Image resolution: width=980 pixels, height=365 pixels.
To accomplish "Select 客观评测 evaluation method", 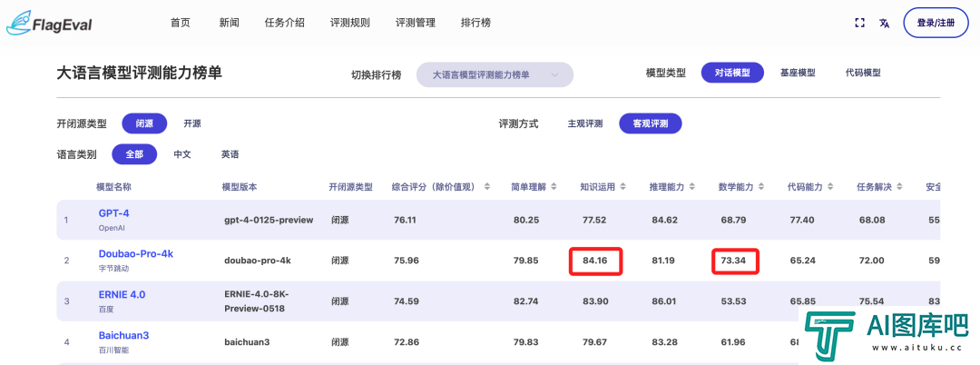I will 650,123.
